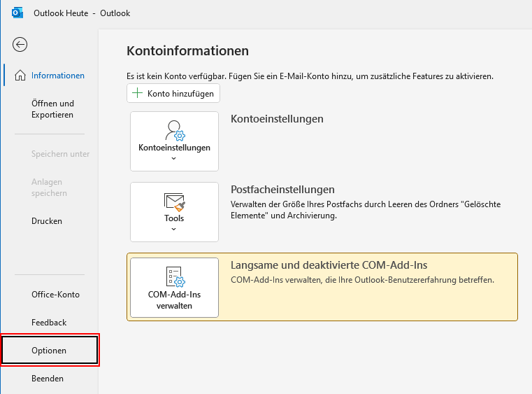
Task: Expand the Kontoeinstellungen dropdown chevron
Action: pyautogui.click(x=173, y=159)
